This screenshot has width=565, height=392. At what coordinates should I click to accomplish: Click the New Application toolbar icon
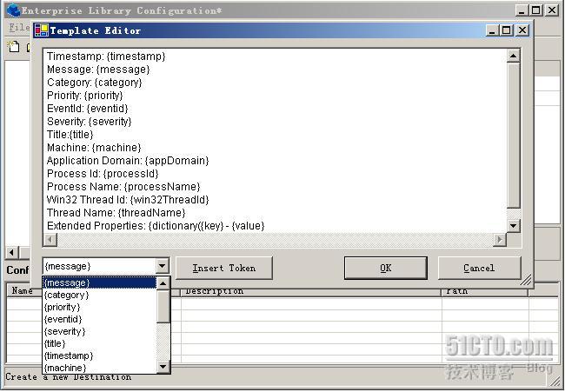(x=14, y=47)
